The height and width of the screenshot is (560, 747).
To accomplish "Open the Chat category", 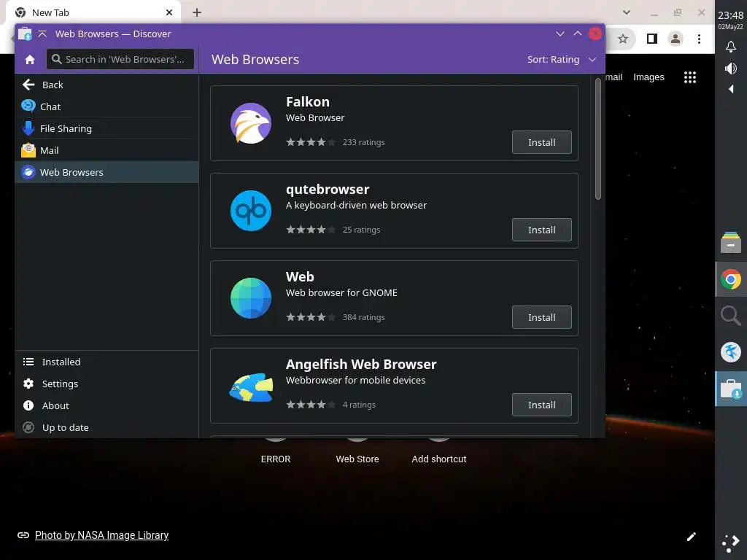I will tap(107, 106).
